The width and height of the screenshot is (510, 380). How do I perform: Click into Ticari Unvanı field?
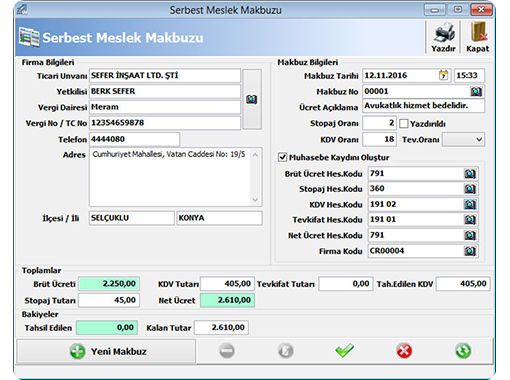pyautogui.click(x=165, y=76)
